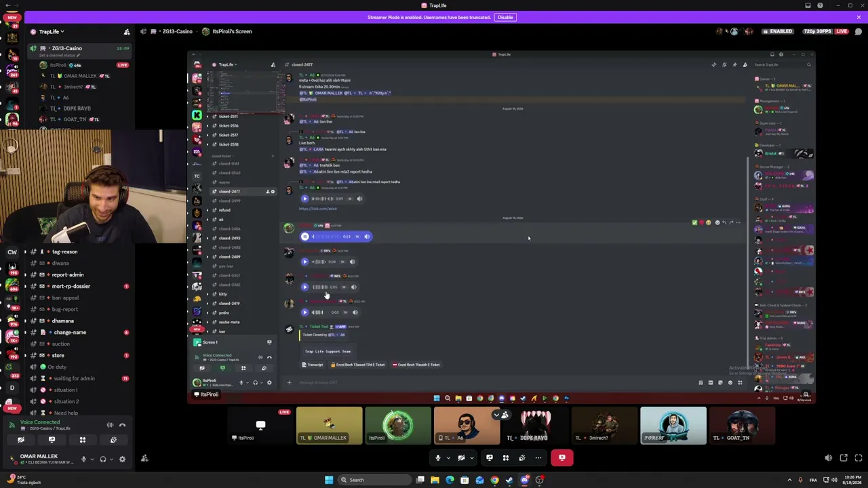The image size is (868, 488).
Task: Open the D server in the server list
Action: 12,388
